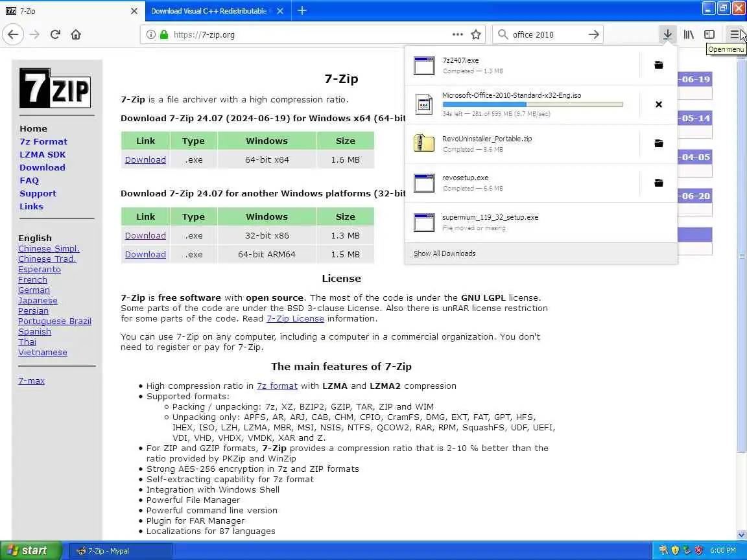Screen dimensions: 747x560
Task: Click the page vertical scrollbar
Action: [741, 257]
